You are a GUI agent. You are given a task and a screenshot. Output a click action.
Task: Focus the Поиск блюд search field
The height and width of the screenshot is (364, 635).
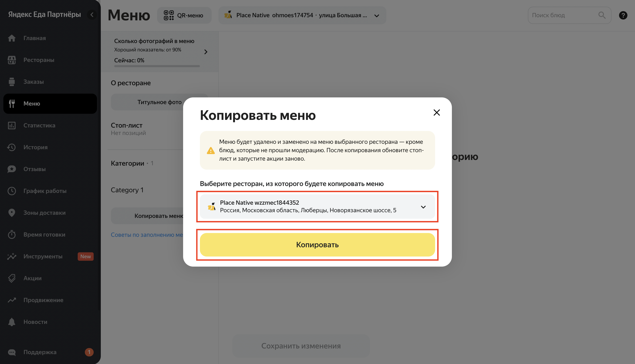569,15
